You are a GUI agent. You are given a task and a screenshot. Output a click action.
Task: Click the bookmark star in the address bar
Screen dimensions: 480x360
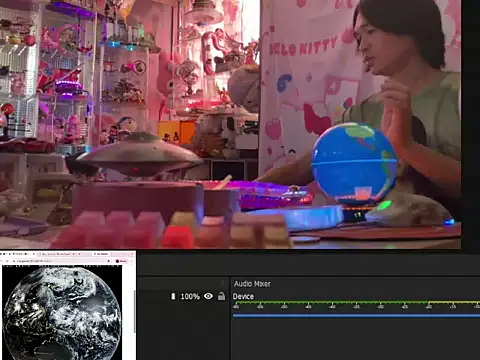(109, 261)
